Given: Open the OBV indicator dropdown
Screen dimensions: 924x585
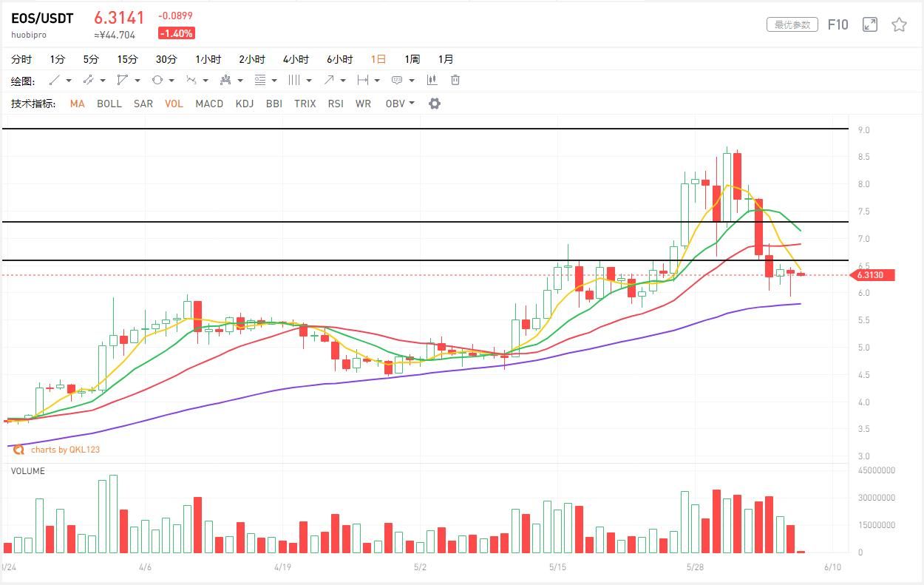Looking at the screenshot, I should [x=400, y=104].
